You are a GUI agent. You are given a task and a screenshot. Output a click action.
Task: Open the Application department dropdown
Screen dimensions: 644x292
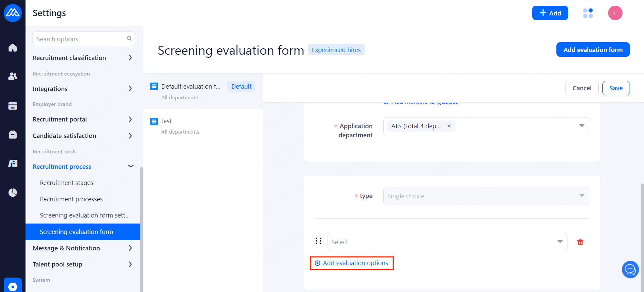582,126
